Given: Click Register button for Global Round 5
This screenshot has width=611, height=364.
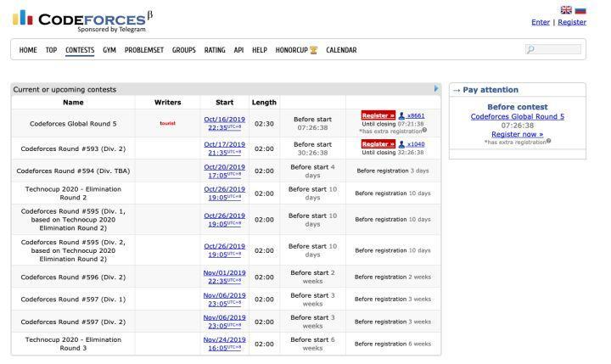Looking at the screenshot, I should click(x=378, y=115).
